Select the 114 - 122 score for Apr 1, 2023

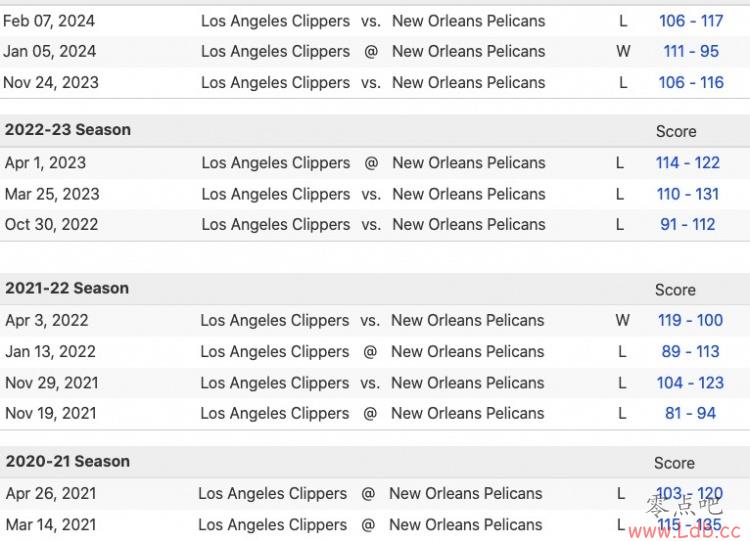click(688, 162)
